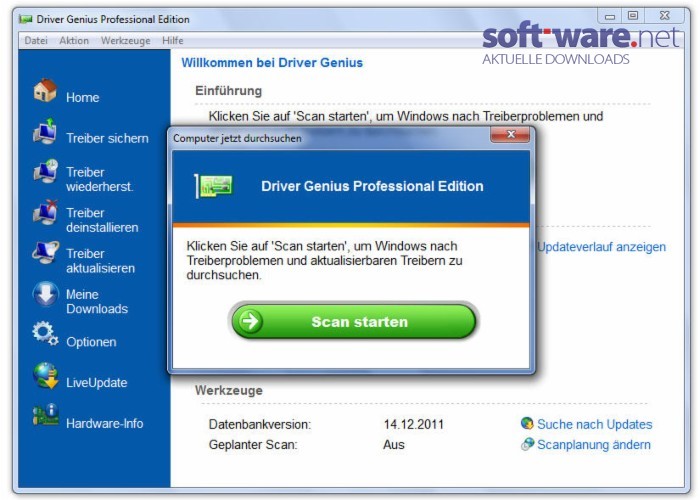Image resolution: width=700 pixels, height=500 pixels.
Task: Open the Updateverlauf anzeigen link
Action: pyautogui.click(x=601, y=247)
